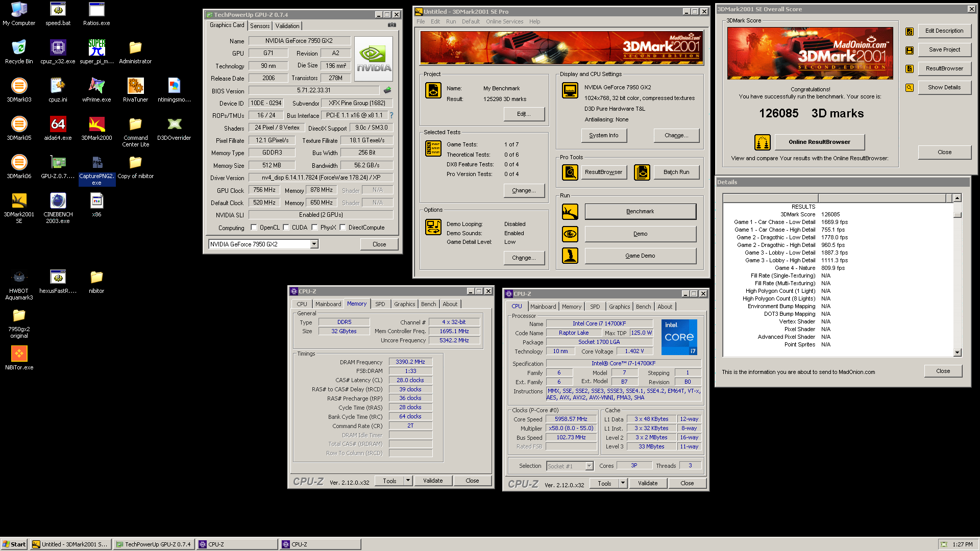980x551 pixels.
Task: Open Tools dropdown arrow in CPU-Z Memory window
Action: click(x=408, y=481)
